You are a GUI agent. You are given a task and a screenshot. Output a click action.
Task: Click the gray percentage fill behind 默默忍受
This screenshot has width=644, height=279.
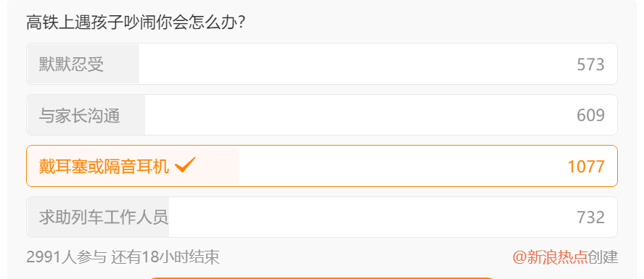[x=83, y=64]
